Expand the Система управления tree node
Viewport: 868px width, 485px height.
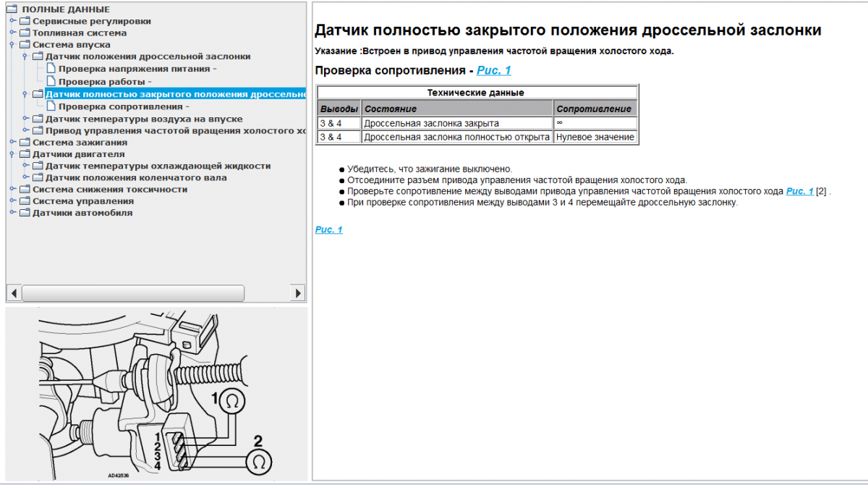pyautogui.click(x=12, y=201)
